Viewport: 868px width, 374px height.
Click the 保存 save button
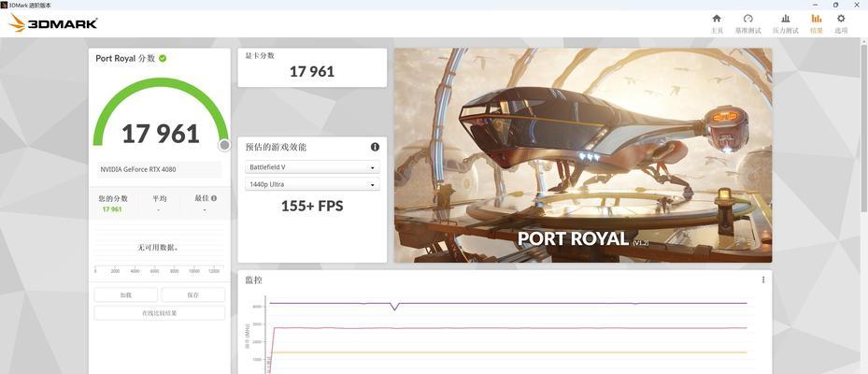pyautogui.click(x=192, y=295)
